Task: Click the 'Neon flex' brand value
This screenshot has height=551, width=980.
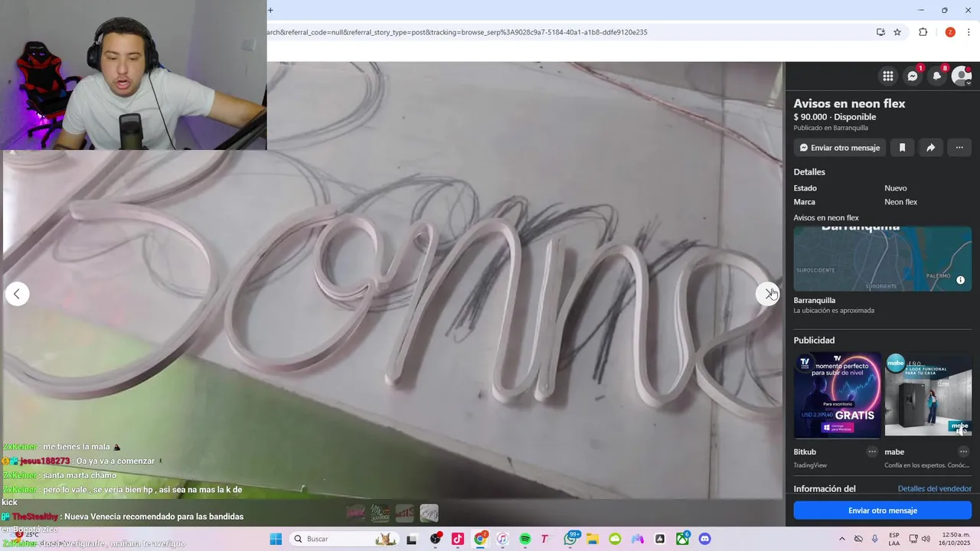Action: [900, 202]
